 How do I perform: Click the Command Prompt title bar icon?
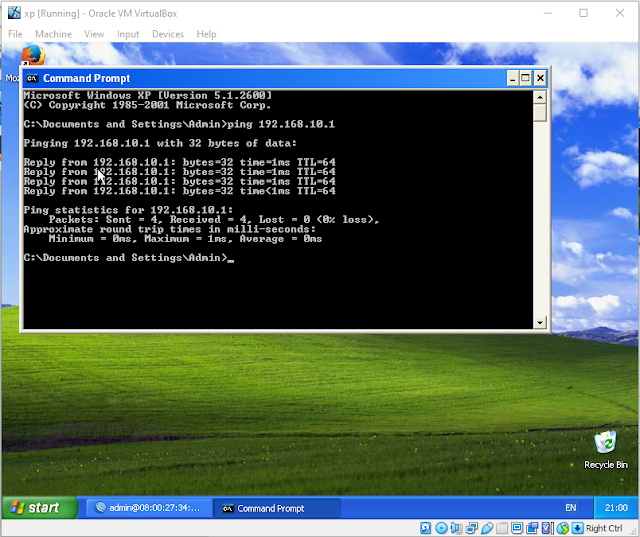click(32, 78)
